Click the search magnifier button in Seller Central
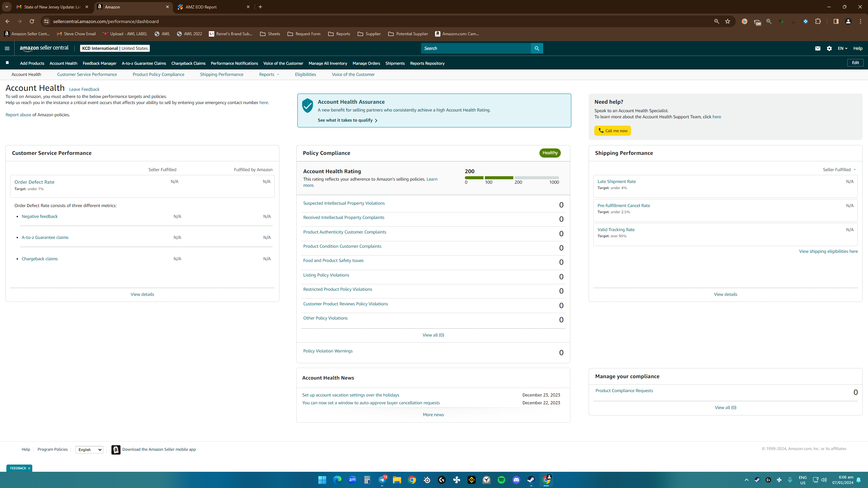 (x=537, y=48)
